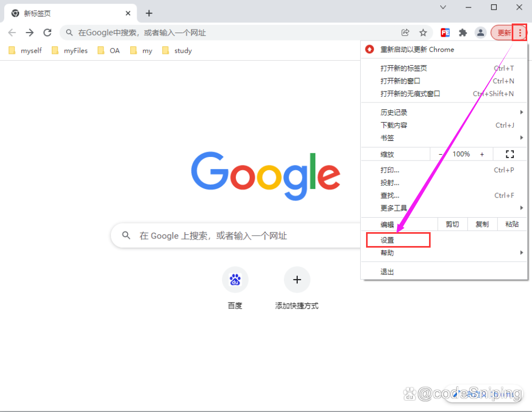Click the three-dot Chrome menu icon

pyautogui.click(x=520, y=33)
